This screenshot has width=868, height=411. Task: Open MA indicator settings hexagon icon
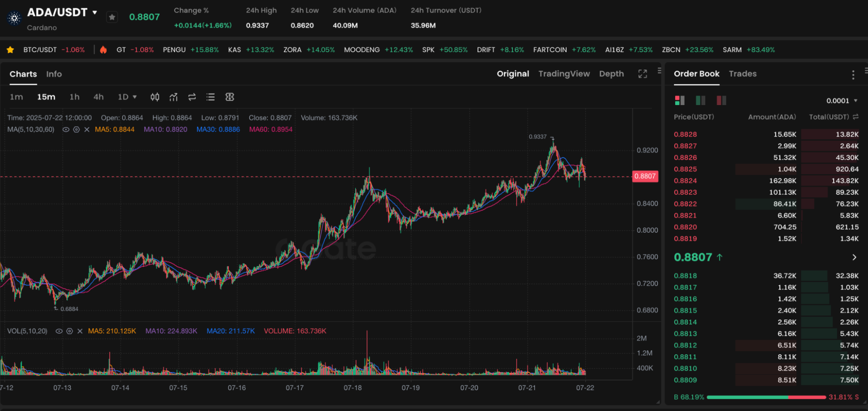click(76, 129)
